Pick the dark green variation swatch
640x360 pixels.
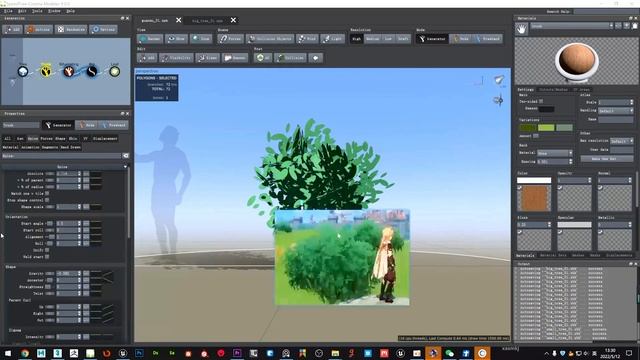[x=527, y=128]
